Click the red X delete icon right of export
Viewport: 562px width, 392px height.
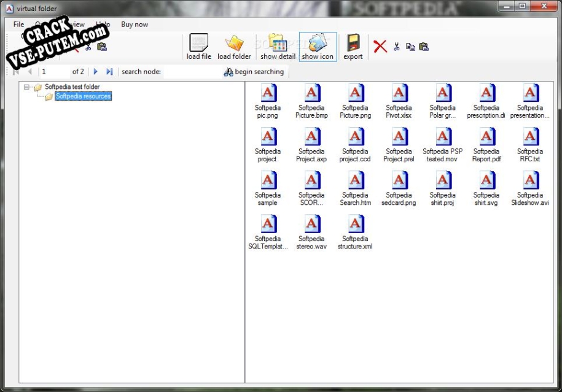pyautogui.click(x=380, y=47)
